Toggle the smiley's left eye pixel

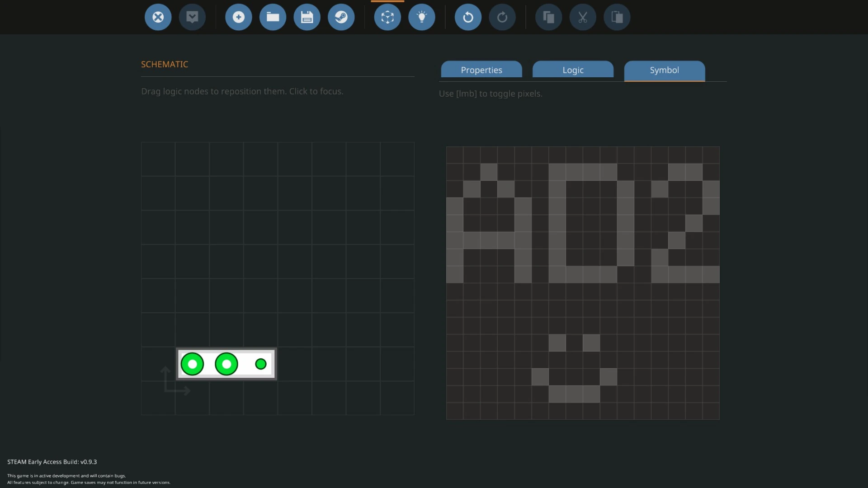pyautogui.click(x=557, y=343)
